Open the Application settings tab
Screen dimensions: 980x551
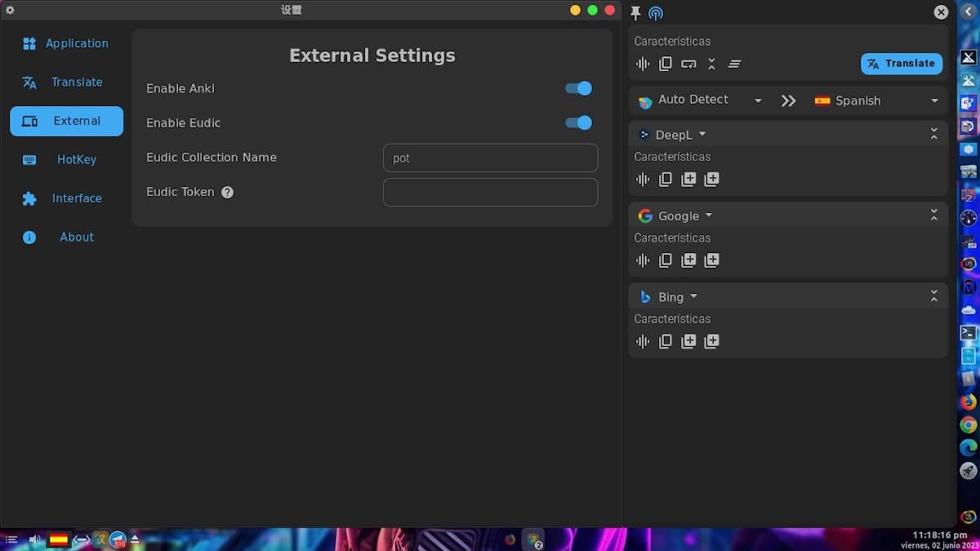point(66,43)
